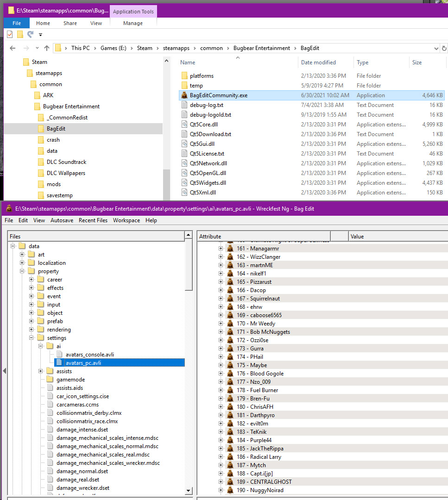The height and width of the screenshot is (500, 448).
Task: Click the avatar icon for 161 - Managarmr
Action: 230,249
